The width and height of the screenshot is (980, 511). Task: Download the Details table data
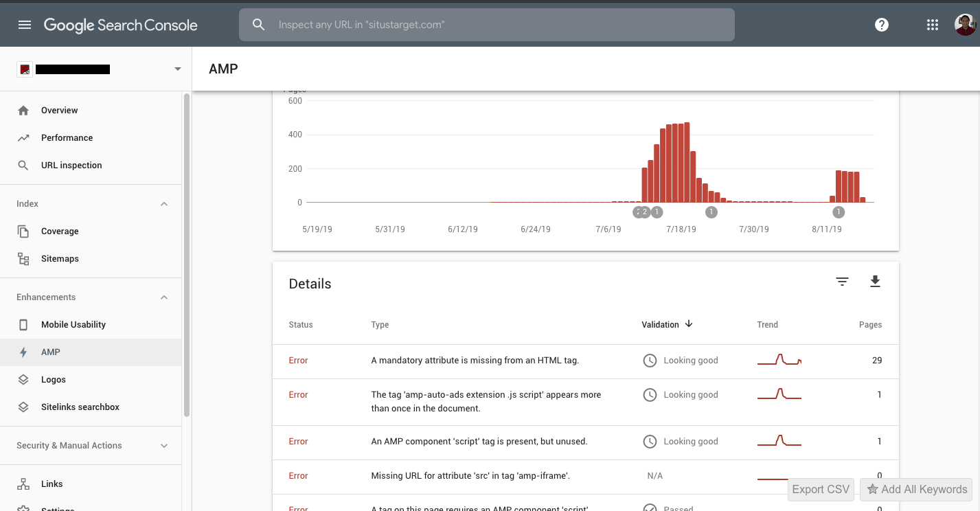point(875,282)
